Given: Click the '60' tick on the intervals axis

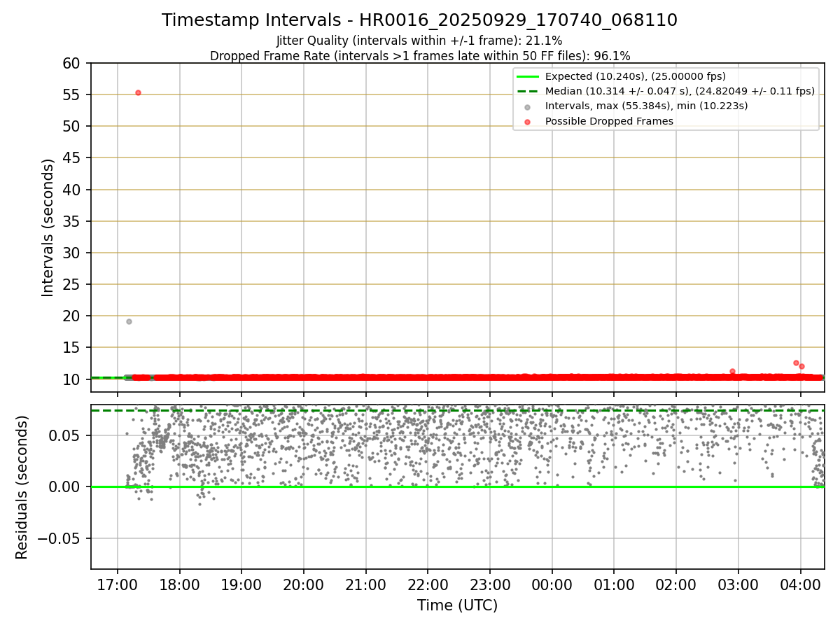Looking at the screenshot, I should click(x=72, y=63).
